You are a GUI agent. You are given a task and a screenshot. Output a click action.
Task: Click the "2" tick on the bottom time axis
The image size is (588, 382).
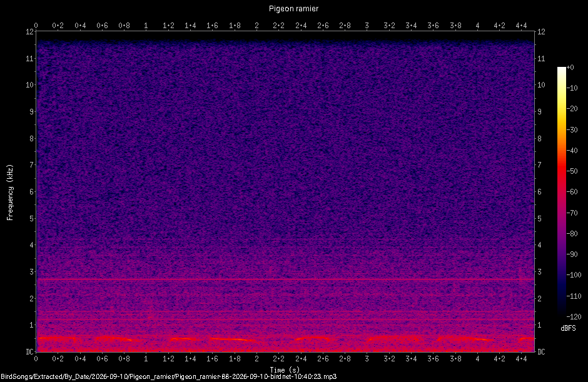point(256,359)
